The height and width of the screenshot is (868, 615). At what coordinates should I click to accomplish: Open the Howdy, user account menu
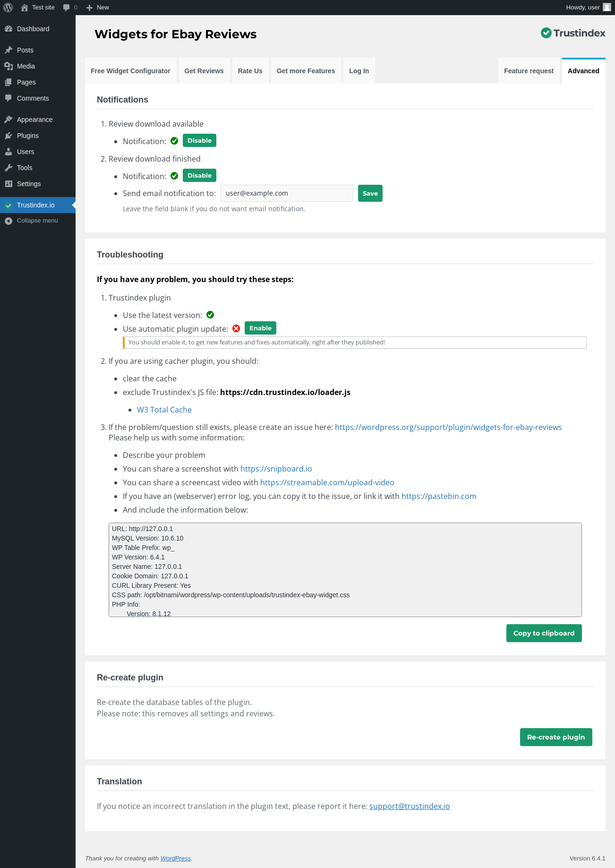pyautogui.click(x=583, y=8)
